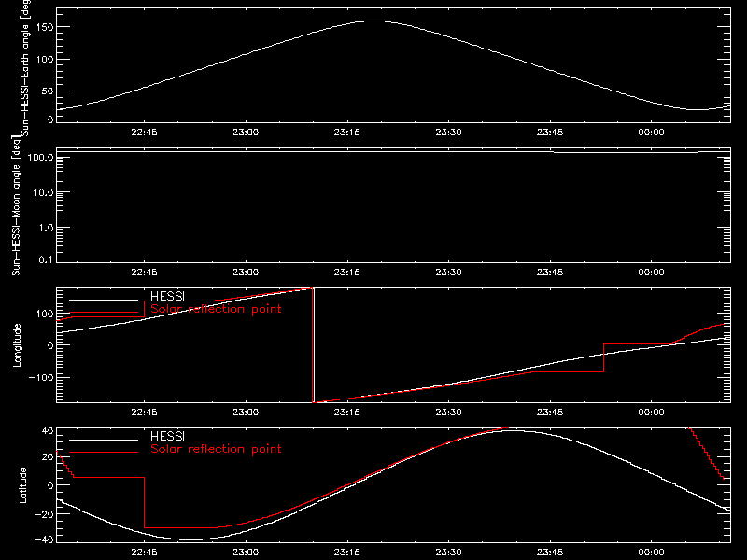The width and height of the screenshot is (747, 560).
Task: Click 23:15 under the Moon angle plot
Action: point(346,273)
